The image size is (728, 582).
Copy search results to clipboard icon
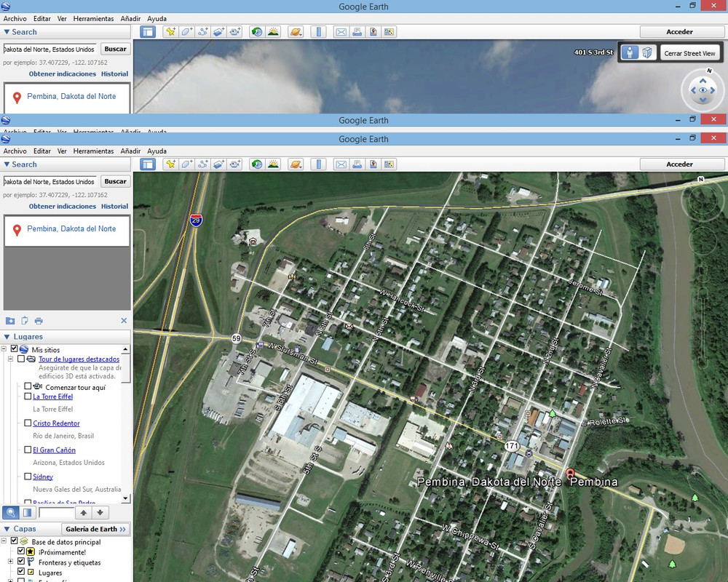[25, 321]
